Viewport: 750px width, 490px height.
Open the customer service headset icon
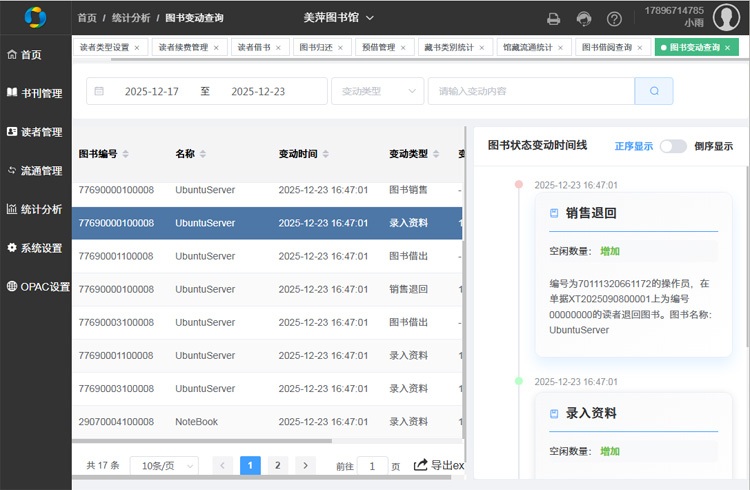click(x=584, y=18)
